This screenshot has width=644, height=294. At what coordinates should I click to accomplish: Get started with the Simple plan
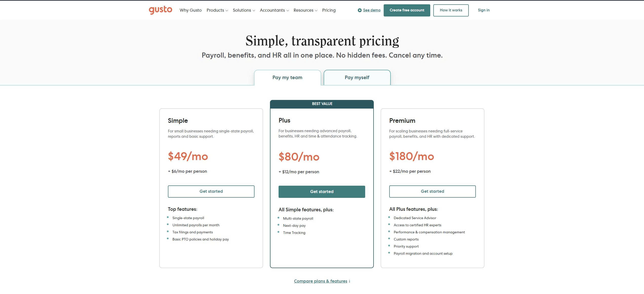pos(211,191)
